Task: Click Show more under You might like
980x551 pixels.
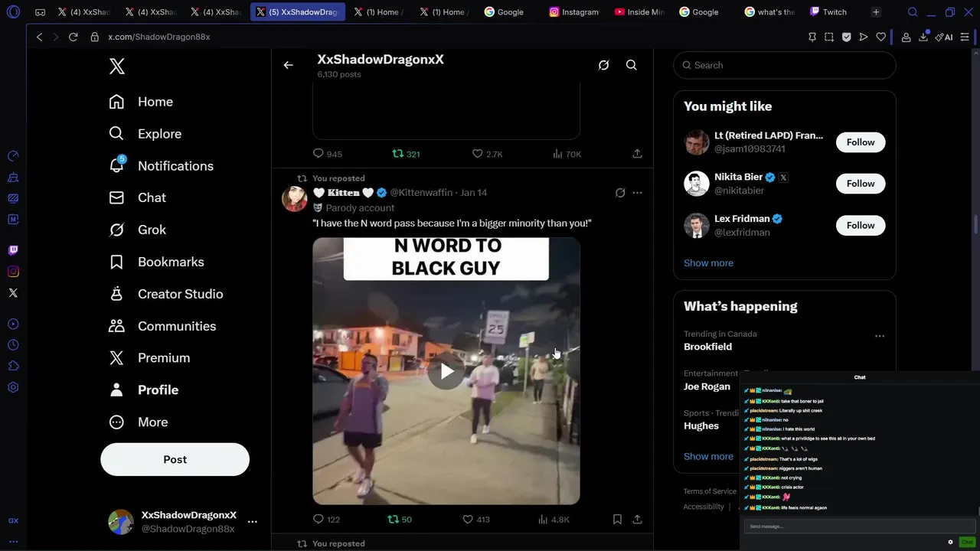Action: click(x=708, y=263)
